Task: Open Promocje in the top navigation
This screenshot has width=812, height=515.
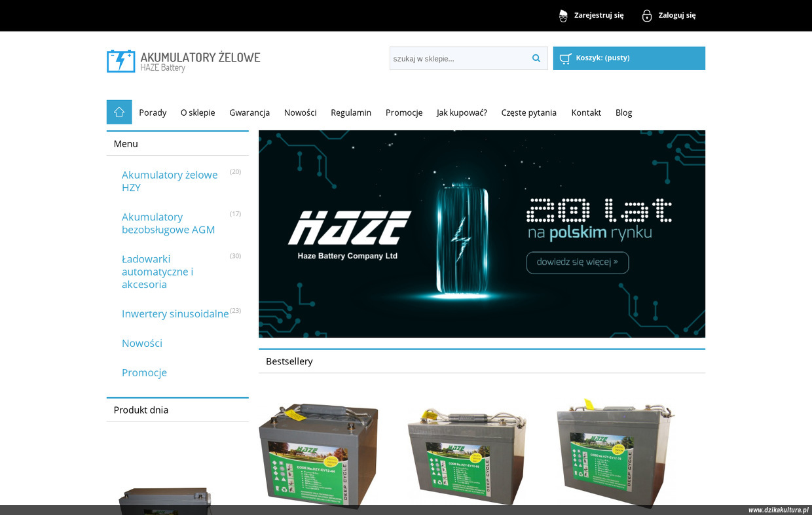Action: click(404, 113)
